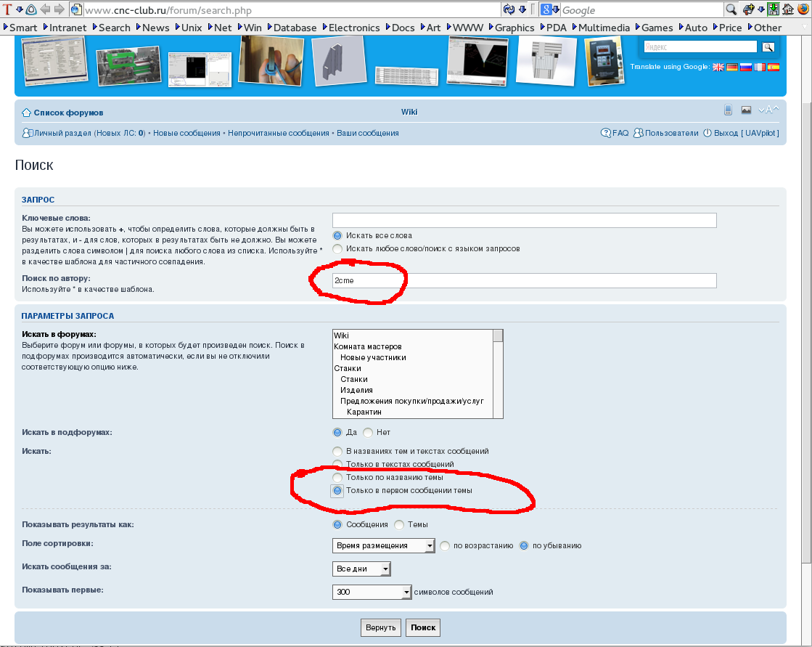Select 'Только в первом сообщении темы'
Image resolution: width=812 pixels, height=647 pixels.
tap(337, 491)
